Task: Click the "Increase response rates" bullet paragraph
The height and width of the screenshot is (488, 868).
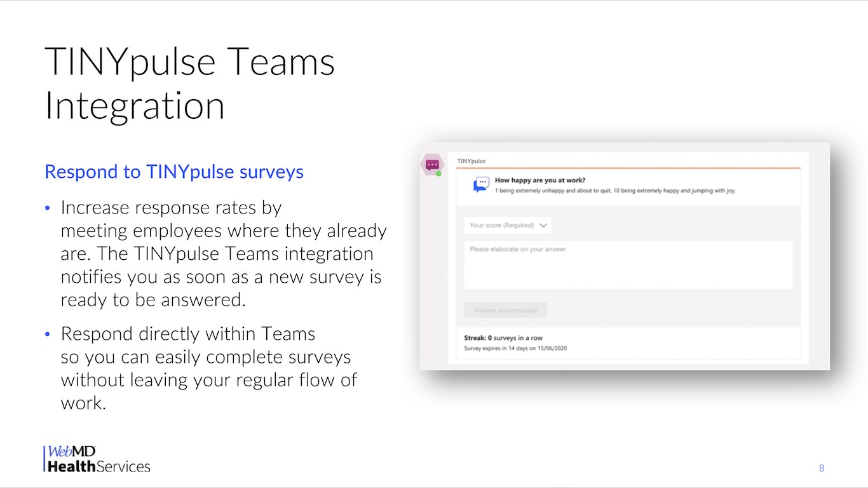Action: click(x=222, y=254)
